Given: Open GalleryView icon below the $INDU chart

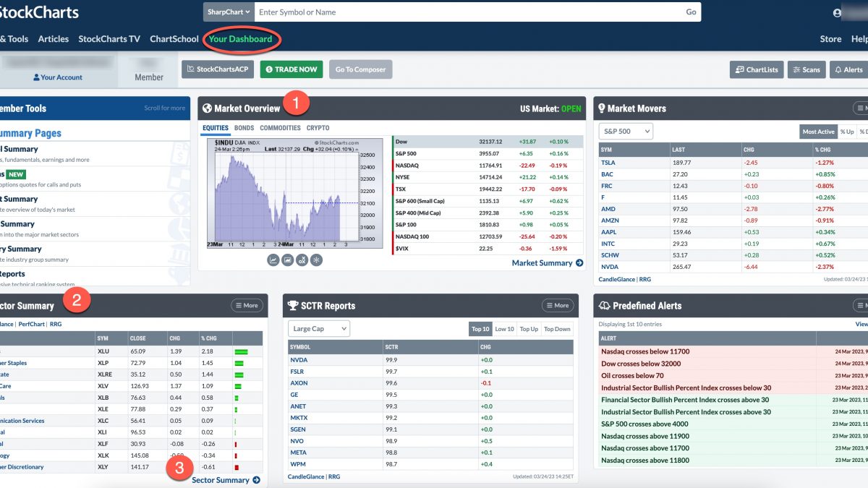Looking at the screenshot, I should click(x=288, y=260).
